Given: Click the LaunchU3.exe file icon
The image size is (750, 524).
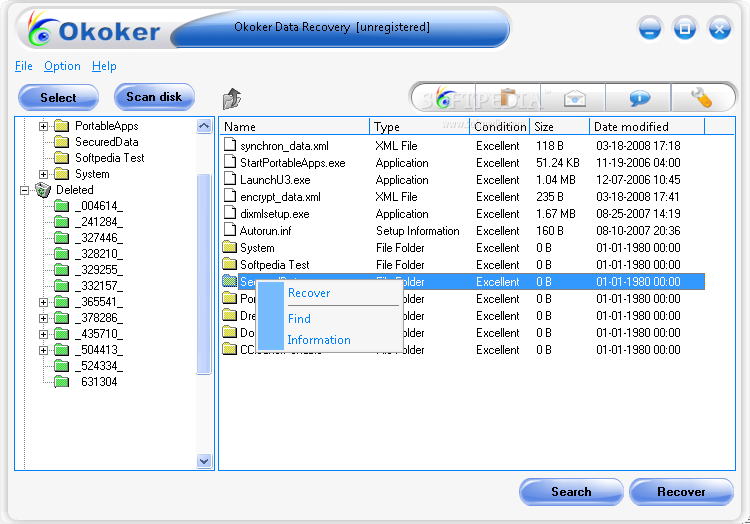Looking at the screenshot, I should coord(230,179).
